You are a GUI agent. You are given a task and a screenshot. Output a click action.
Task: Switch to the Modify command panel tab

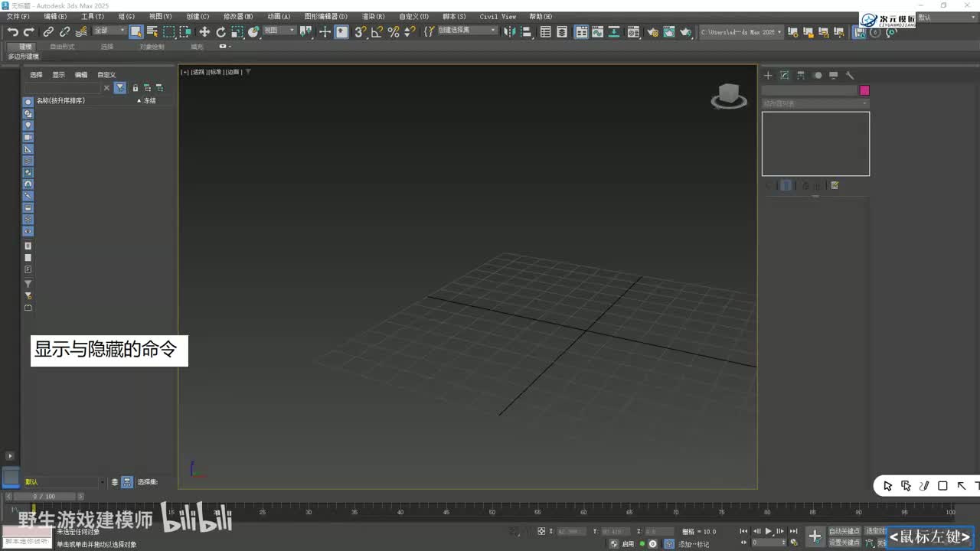pos(785,75)
